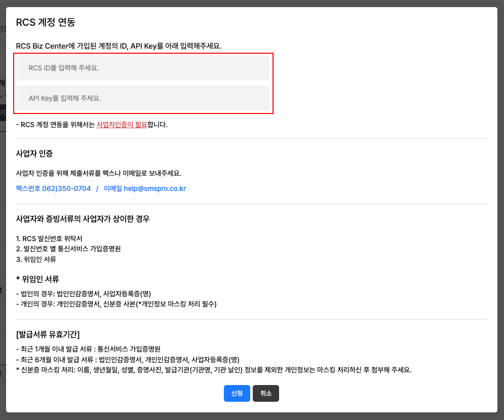Click the fax number 062)350-0704 link
The width and height of the screenshot is (504, 420).
[53, 188]
